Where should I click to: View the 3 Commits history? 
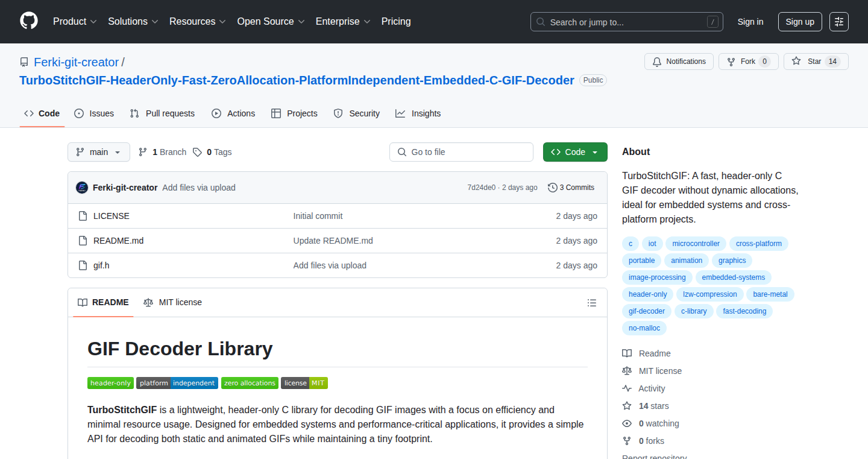pyautogui.click(x=571, y=188)
